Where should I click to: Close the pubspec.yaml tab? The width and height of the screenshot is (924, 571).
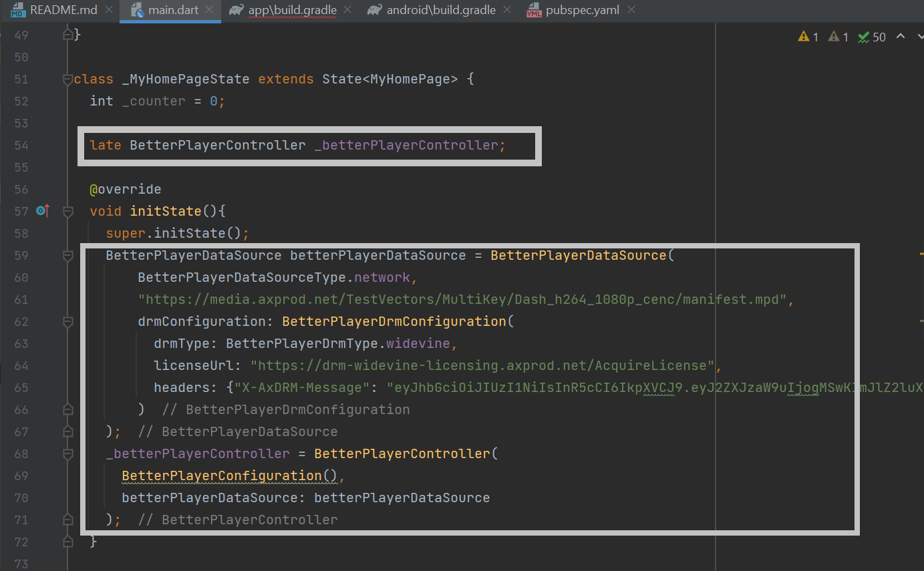[631, 9]
